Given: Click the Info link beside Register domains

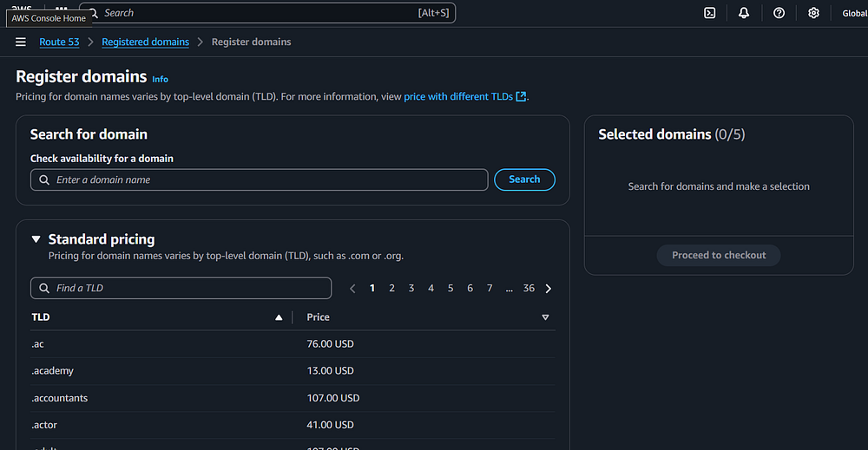Looking at the screenshot, I should click(x=161, y=79).
